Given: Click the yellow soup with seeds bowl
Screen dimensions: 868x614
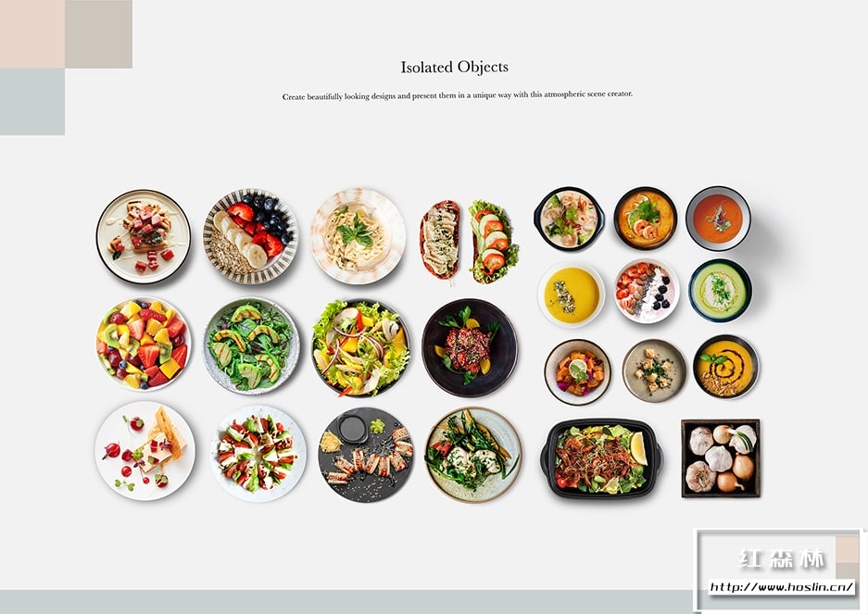Looking at the screenshot, I should click(571, 294).
